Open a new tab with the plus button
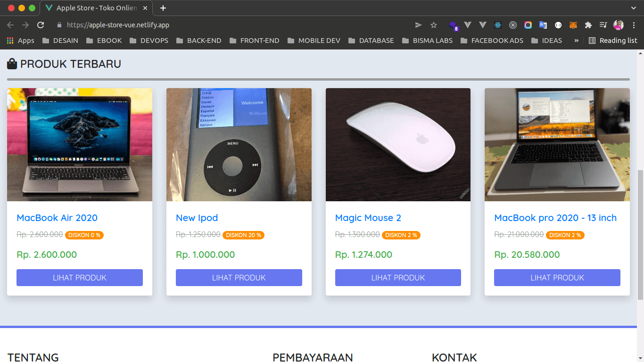Image resolution: width=644 pixels, height=362 pixels. (x=163, y=8)
